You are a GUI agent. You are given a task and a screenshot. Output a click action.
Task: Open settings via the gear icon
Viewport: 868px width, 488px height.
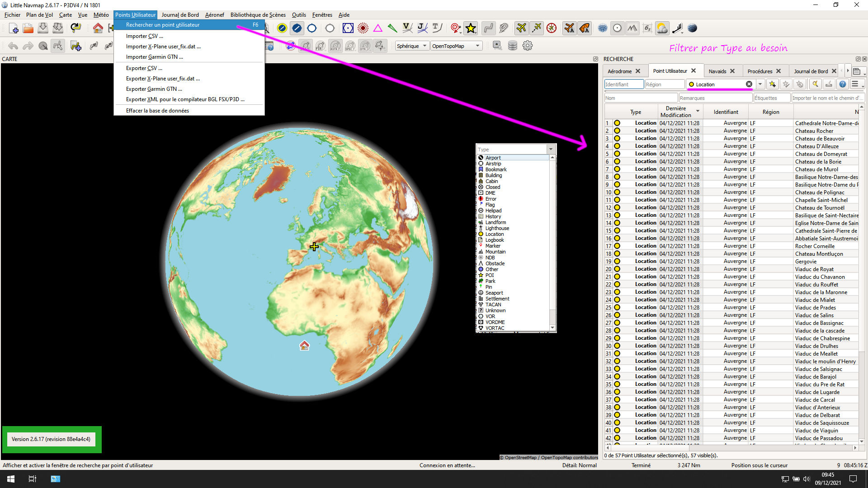pos(527,46)
